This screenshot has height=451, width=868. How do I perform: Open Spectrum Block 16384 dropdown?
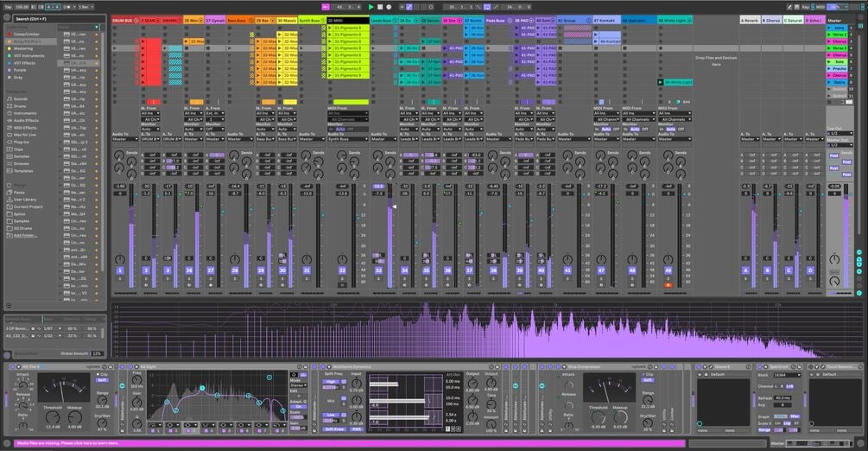point(787,375)
